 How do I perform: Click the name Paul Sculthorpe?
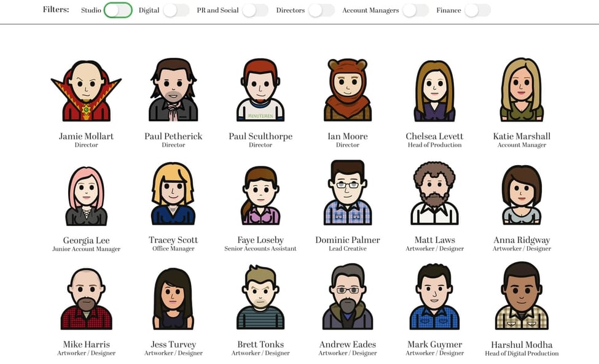pyautogui.click(x=260, y=136)
